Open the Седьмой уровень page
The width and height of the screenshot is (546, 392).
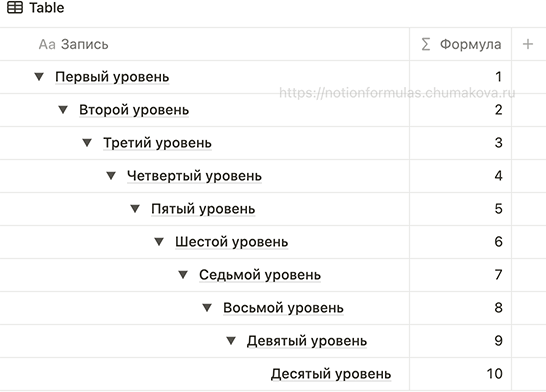260,275
